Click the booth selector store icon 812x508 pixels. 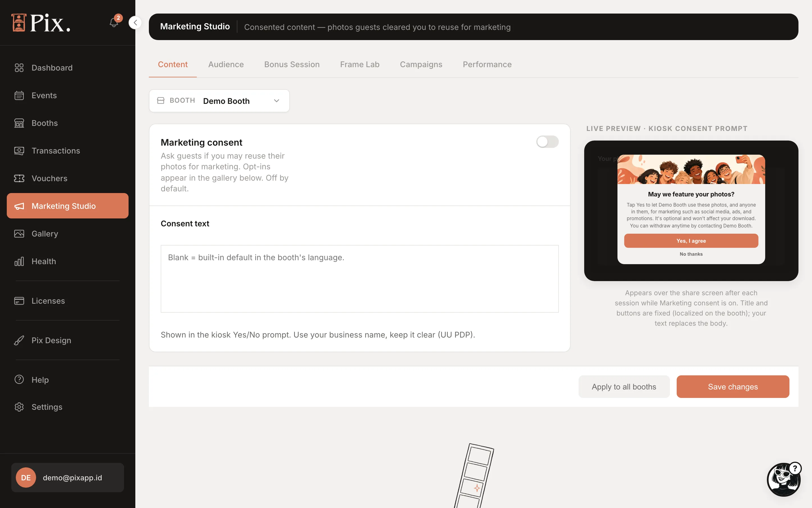pos(161,100)
